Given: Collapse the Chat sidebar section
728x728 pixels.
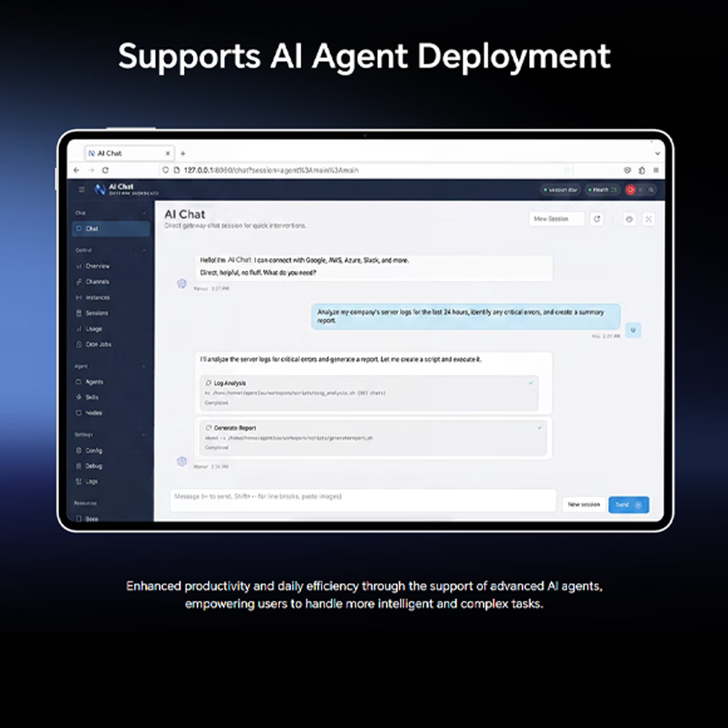Looking at the screenshot, I should 144,213.
